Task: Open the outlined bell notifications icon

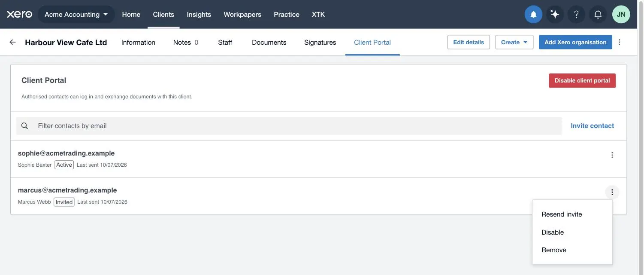Action: coord(598,15)
